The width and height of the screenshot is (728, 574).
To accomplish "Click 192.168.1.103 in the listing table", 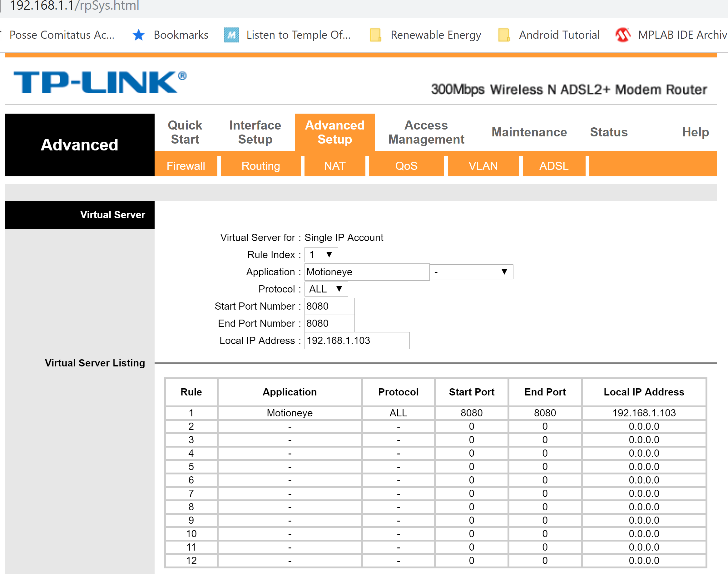I will [x=644, y=413].
